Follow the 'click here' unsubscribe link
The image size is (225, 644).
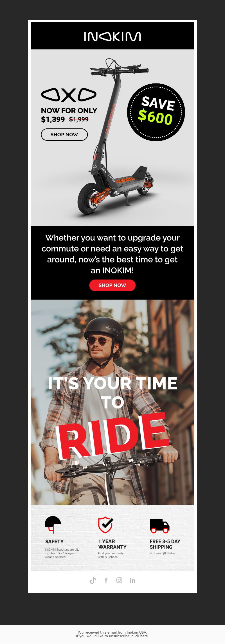point(140,636)
